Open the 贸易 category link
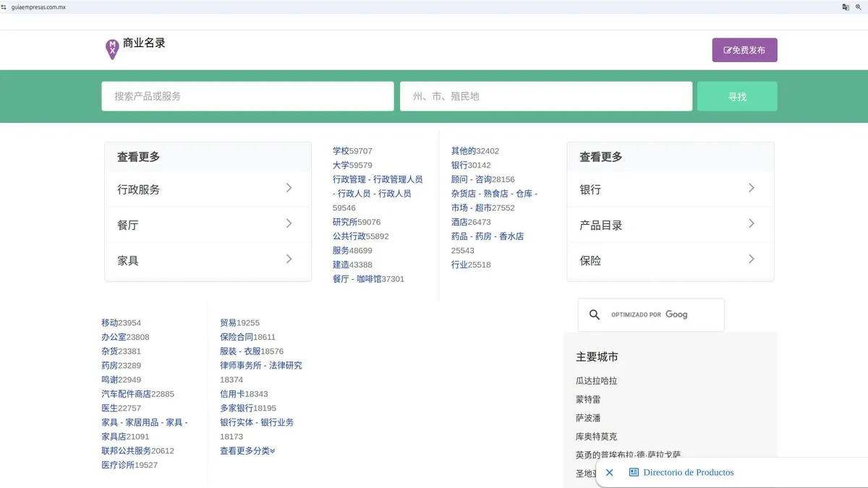868x488 pixels. point(228,322)
